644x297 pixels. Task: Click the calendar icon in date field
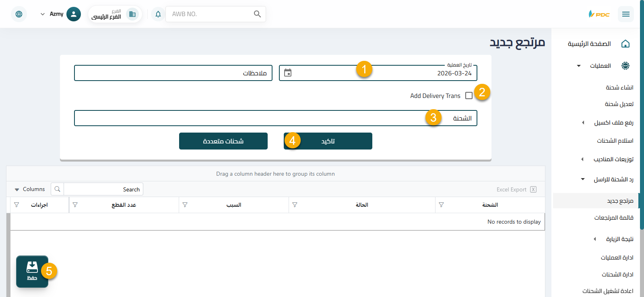tap(288, 73)
